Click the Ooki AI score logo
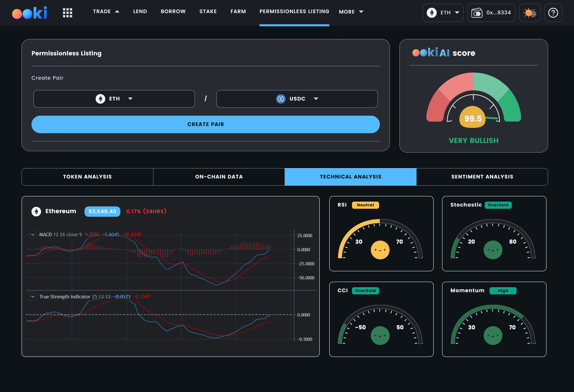The width and height of the screenshot is (574, 392). click(x=431, y=53)
